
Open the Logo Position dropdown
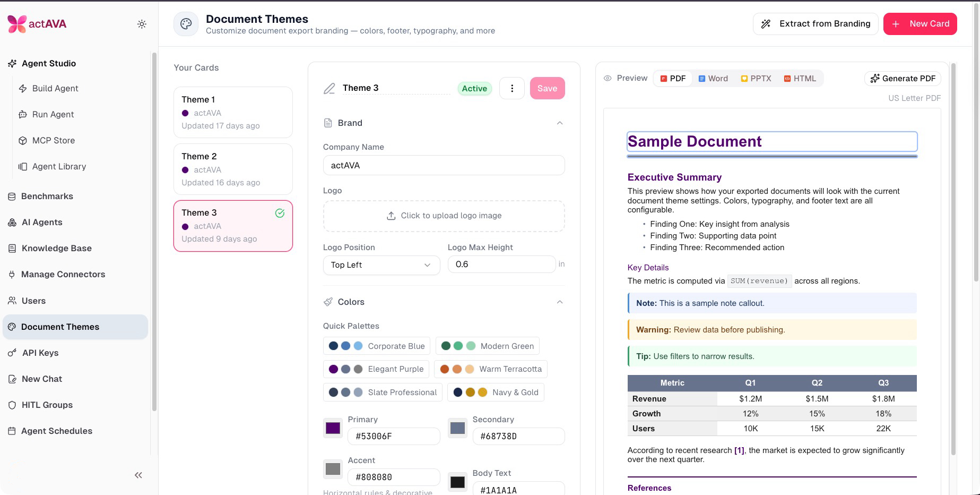[x=381, y=265]
